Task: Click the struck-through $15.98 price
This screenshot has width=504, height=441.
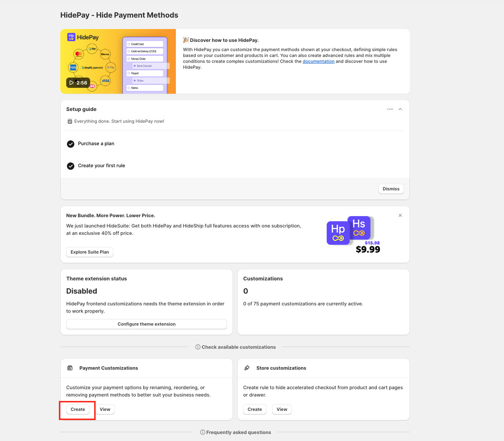Action: pos(372,243)
